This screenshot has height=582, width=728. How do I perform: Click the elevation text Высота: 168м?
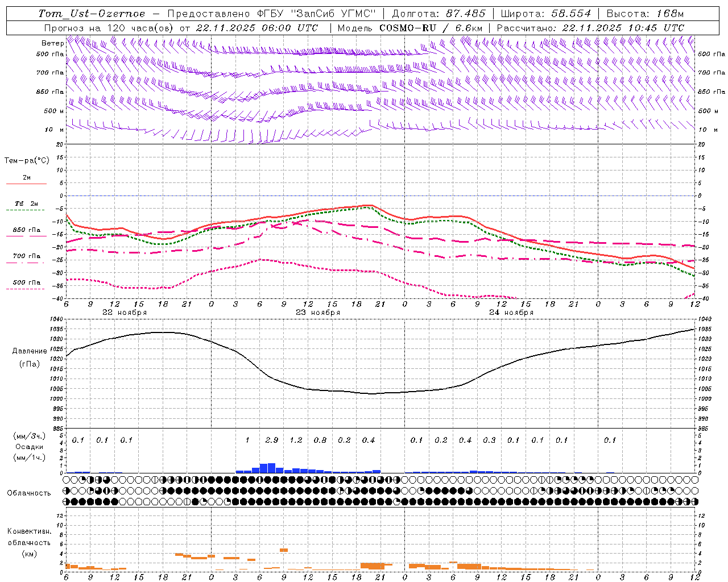[x=645, y=14]
